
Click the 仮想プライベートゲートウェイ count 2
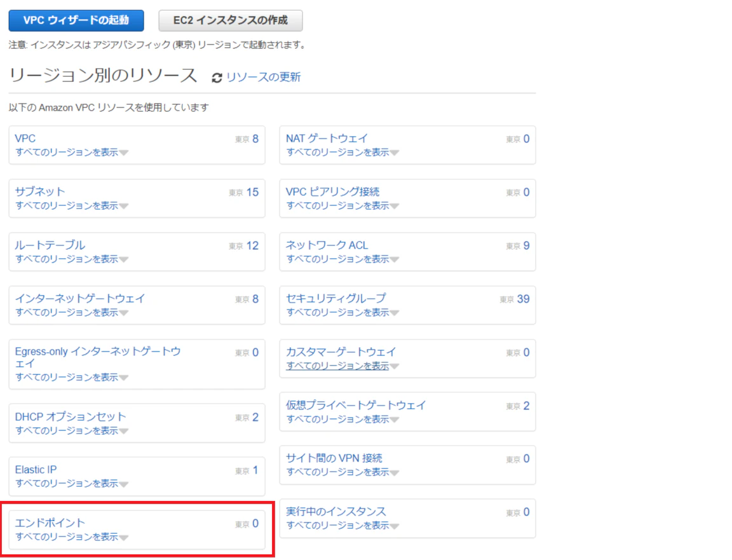[x=527, y=406]
